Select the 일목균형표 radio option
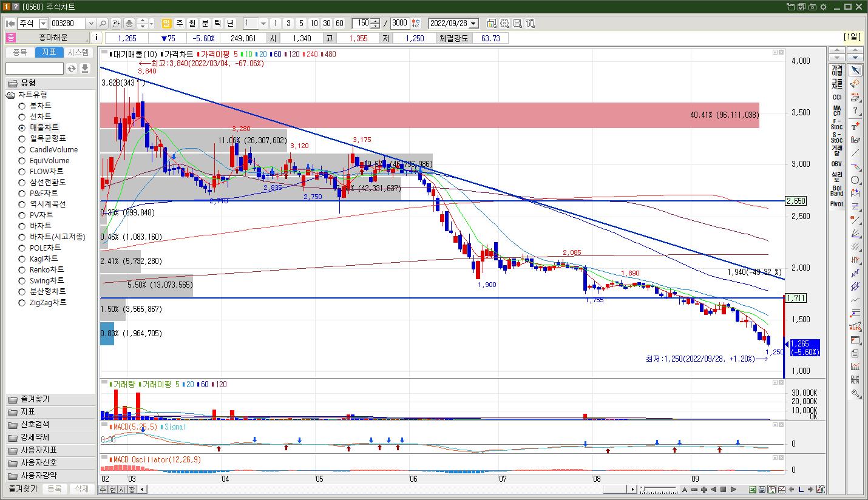The width and height of the screenshot is (868, 500). 22,138
